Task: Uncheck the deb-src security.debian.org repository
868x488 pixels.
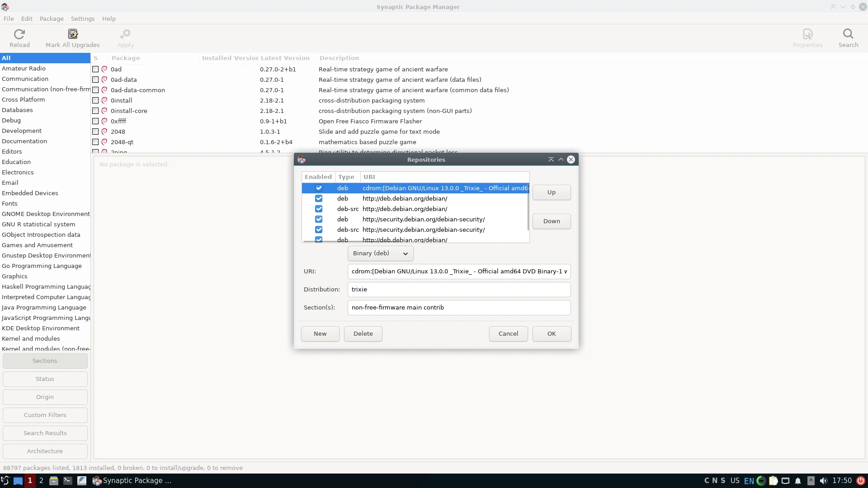Action: pos(319,230)
